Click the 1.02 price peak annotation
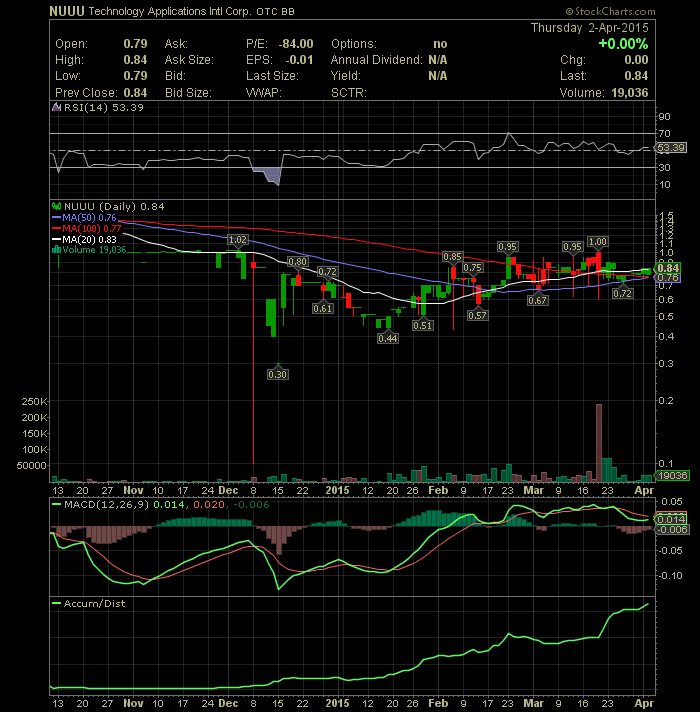This screenshot has height=712, width=700. pyautogui.click(x=238, y=240)
